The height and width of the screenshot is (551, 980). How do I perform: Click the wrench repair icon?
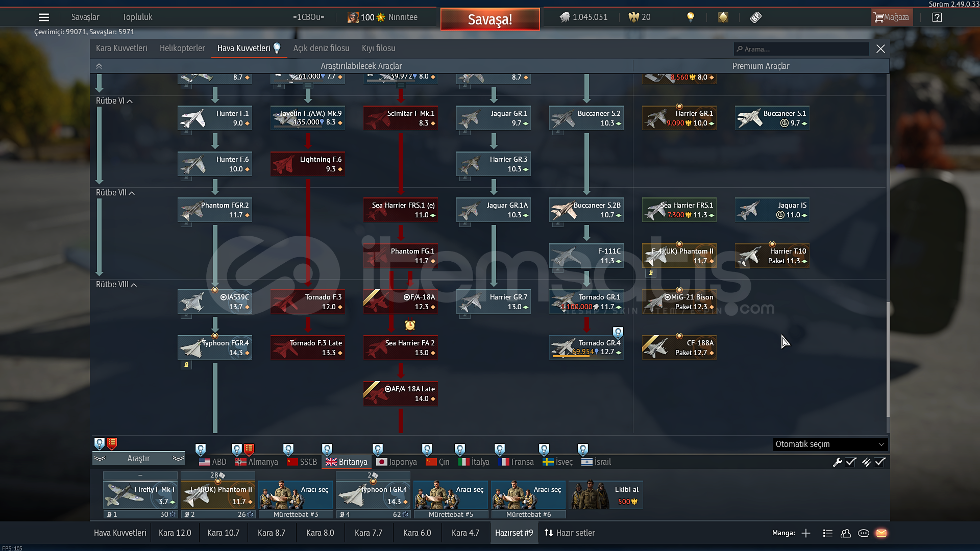(x=837, y=462)
